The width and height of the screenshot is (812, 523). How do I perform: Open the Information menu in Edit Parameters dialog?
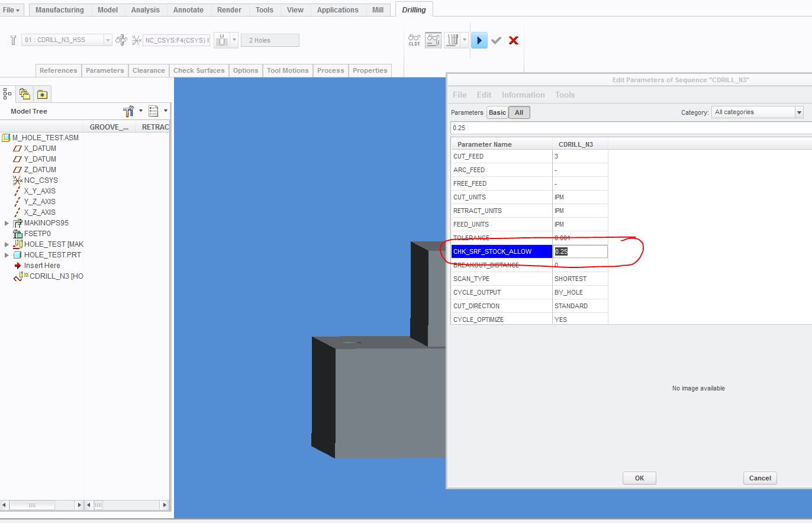523,95
